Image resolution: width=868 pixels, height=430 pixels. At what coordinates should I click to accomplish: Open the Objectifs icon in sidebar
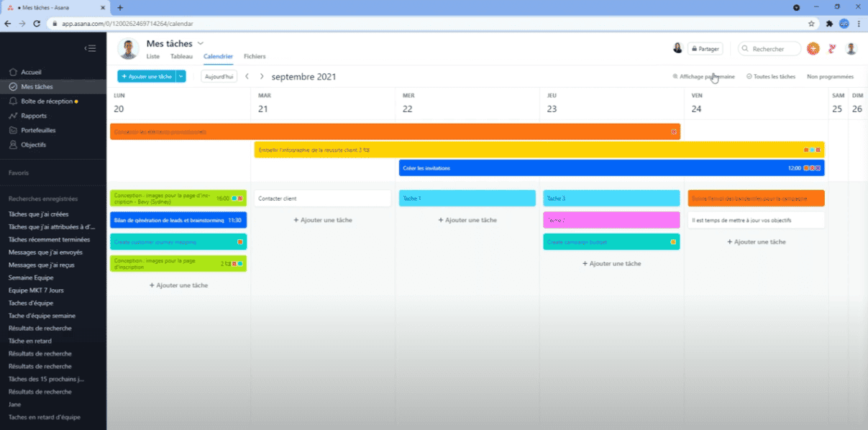click(x=12, y=145)
